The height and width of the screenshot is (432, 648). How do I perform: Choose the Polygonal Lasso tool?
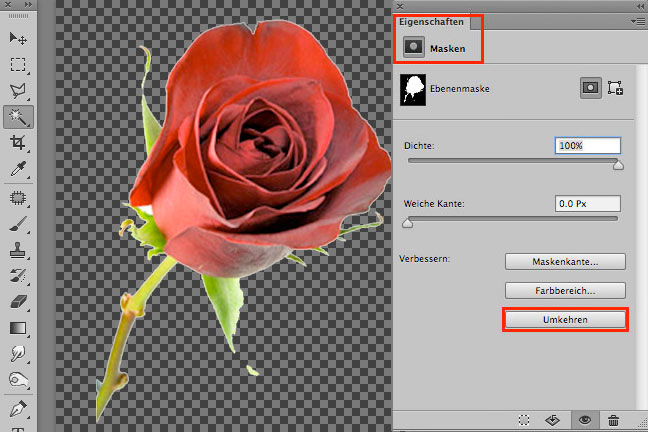pyautogui.click(x=18, y=91)
